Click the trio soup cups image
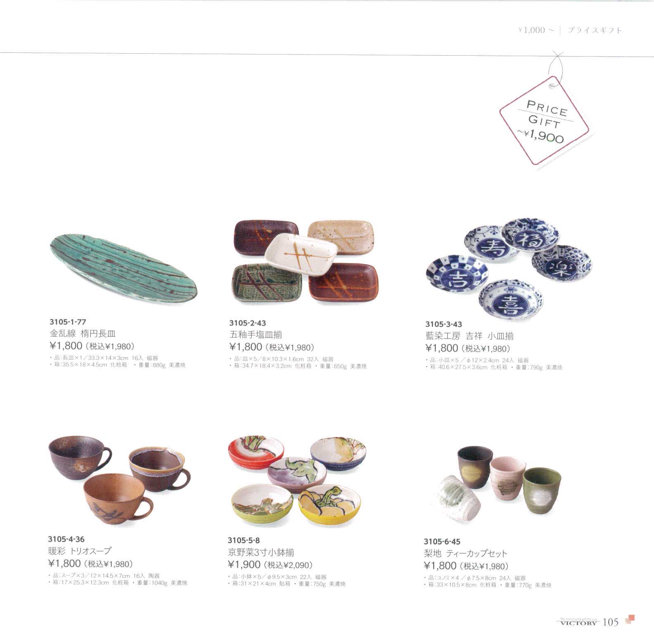Viewport: 654px width, 644px height. coord(119,480)
